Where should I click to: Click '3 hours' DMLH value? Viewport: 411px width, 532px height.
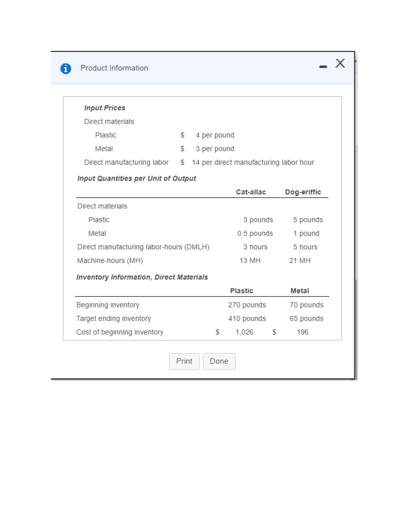point(255,247)
